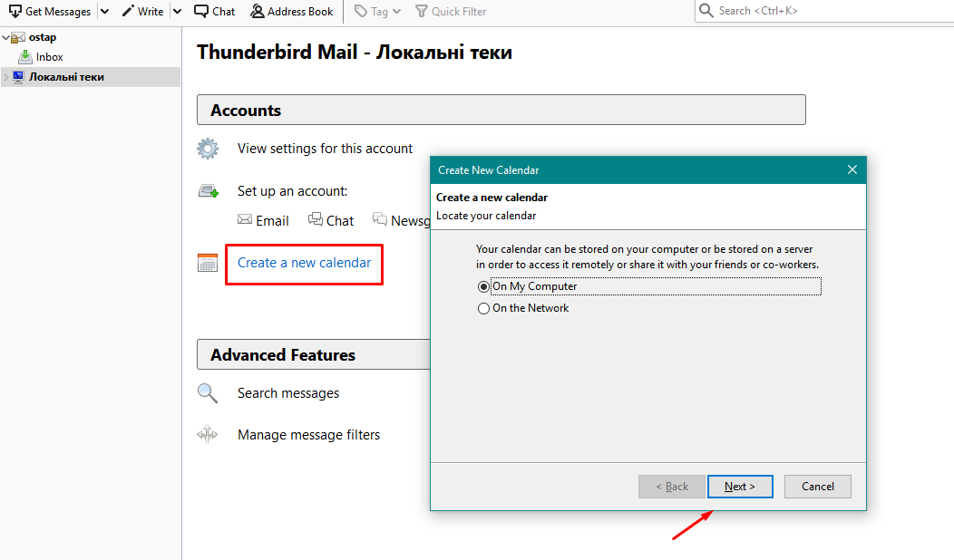The image size is (954, 560).
Task: Collapse the ostap account tree
Action: coord(5,38)
